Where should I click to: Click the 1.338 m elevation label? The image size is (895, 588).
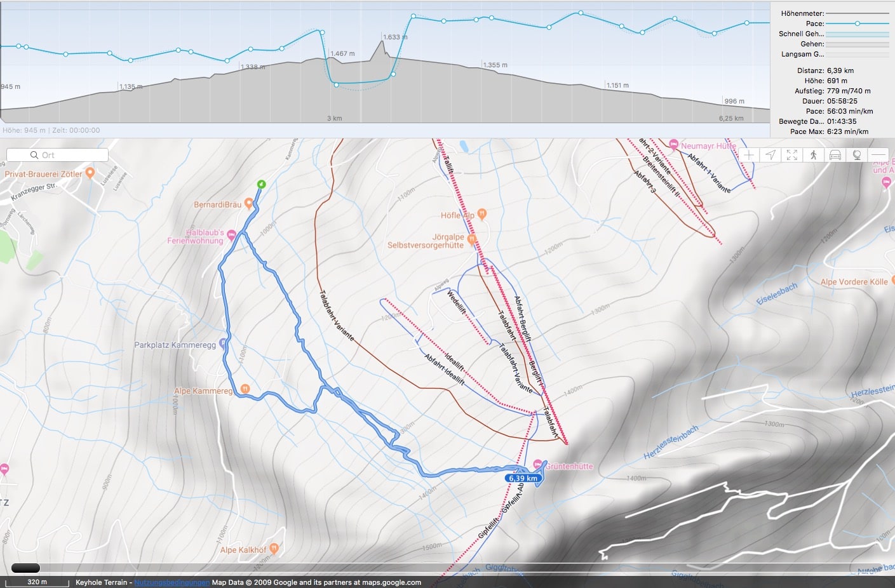pos(253,67)
